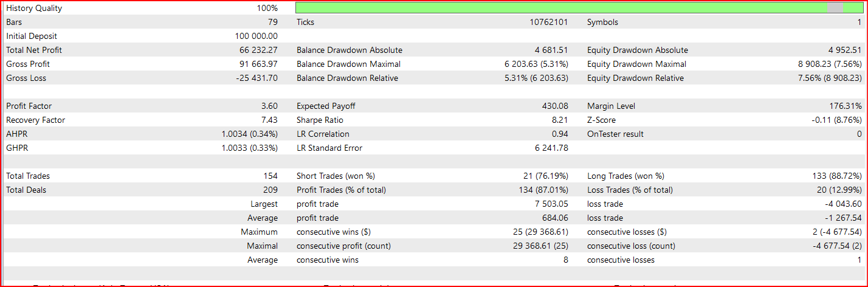
Task: Click the Balance Drawdown Absolute label
Action: click(x=349, y=50)
